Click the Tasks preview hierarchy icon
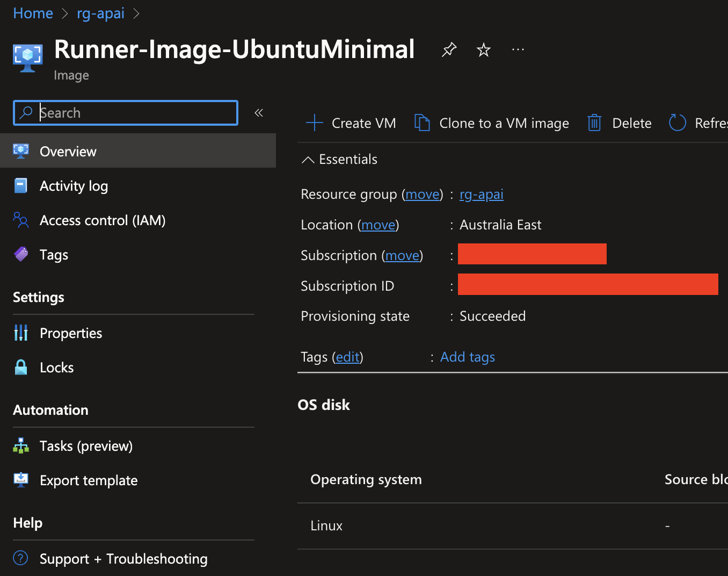Viewport: 728px width, 576px height. 21,445
